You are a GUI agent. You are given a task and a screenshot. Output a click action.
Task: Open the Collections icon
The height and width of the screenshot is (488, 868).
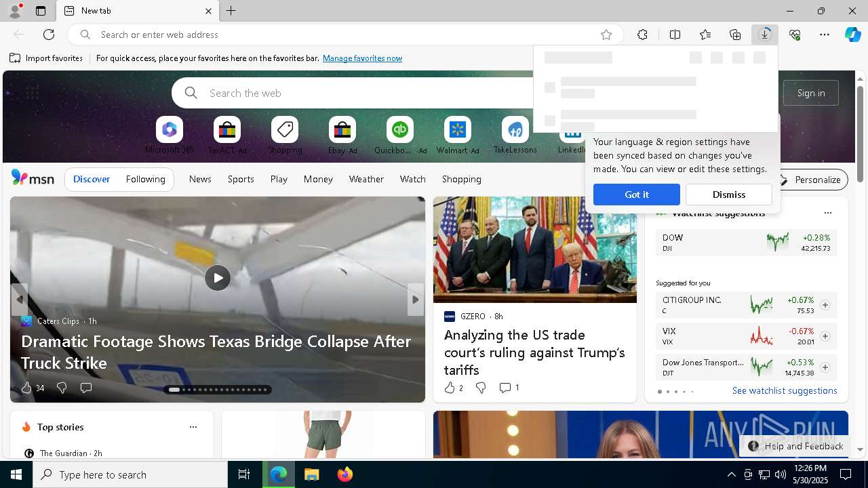pos(735,35)
